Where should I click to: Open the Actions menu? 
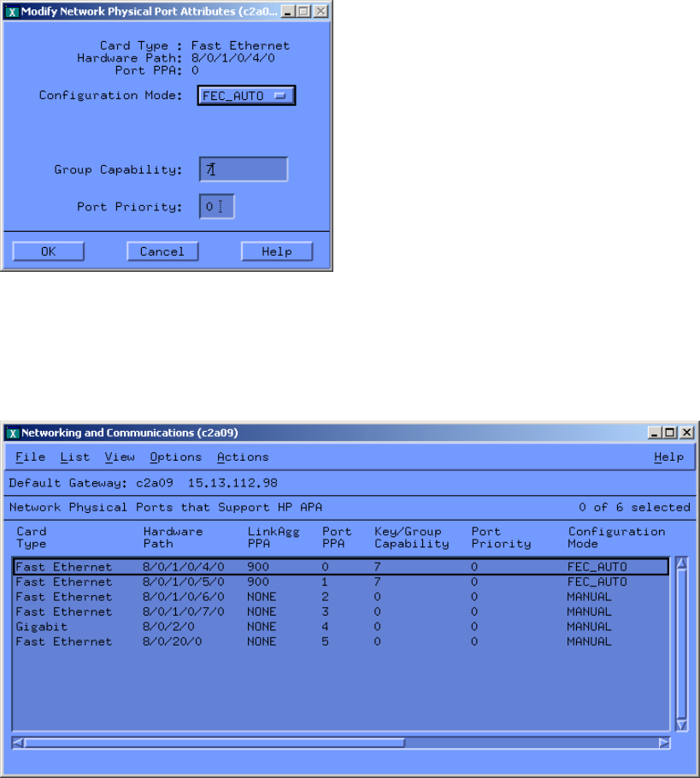[x=243, y=457]
